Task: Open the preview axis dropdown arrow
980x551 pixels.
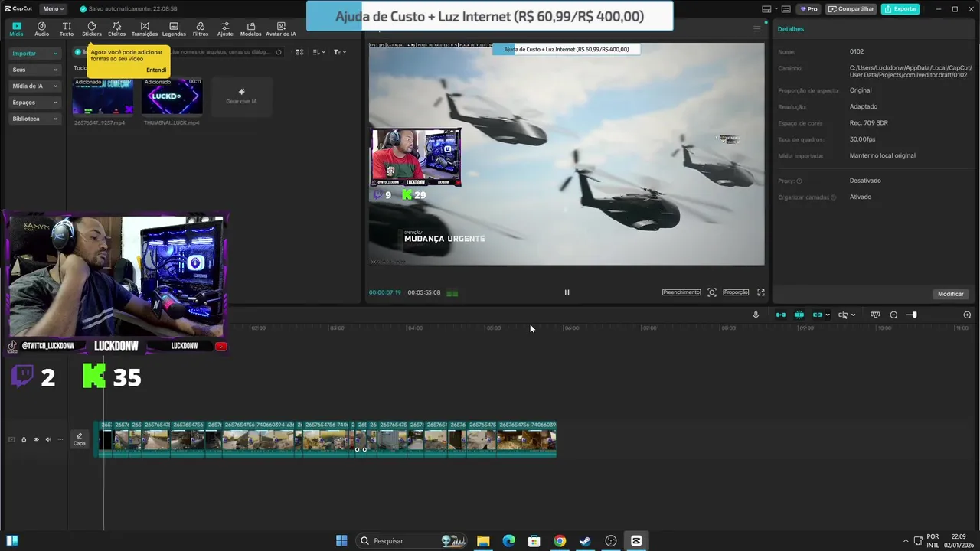Action: tap(853, 315)
